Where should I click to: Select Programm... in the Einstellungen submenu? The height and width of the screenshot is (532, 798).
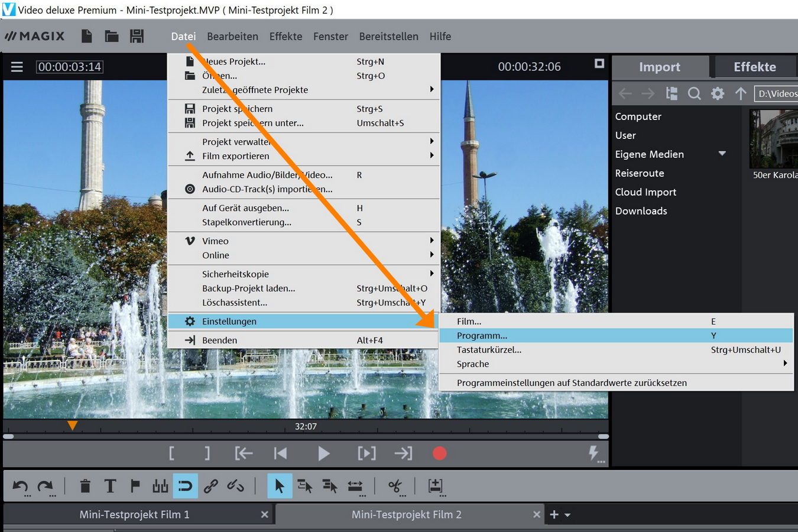click(616, 335)
